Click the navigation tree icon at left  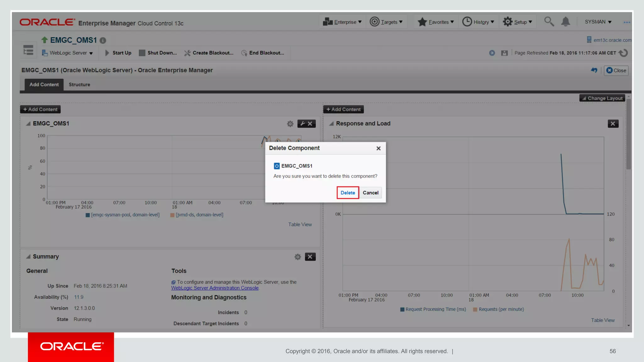28,50
